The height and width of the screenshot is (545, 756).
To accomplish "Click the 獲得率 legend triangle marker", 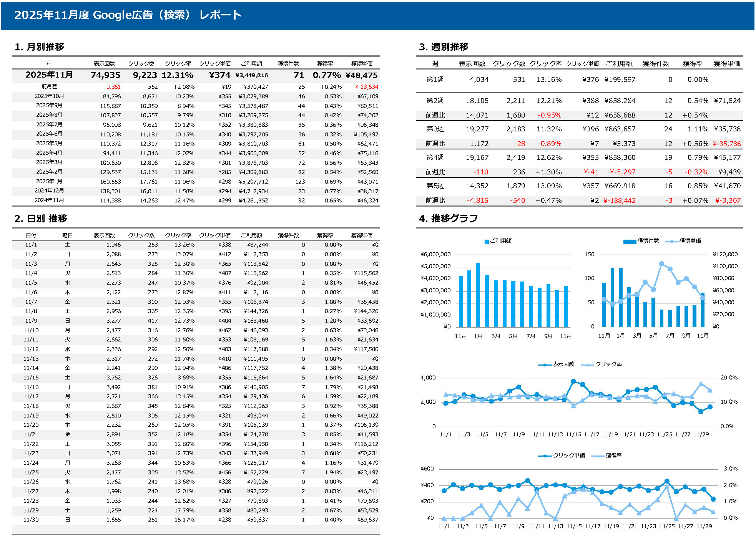I will click(598, 456).
